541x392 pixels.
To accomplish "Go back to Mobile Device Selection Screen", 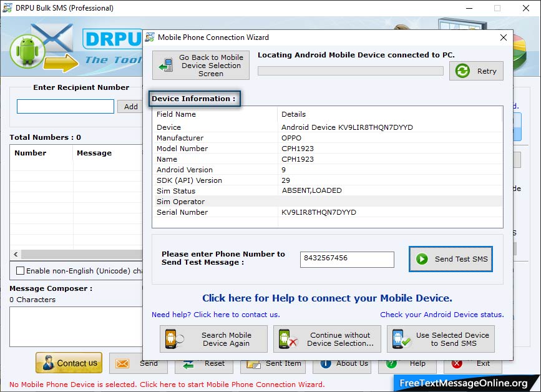I will tap(201, 65).
